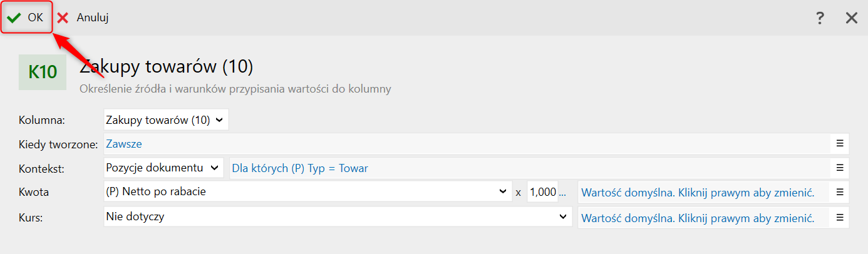
Task: Click the Anuluj cancel button
Action: tap(83, 18)
